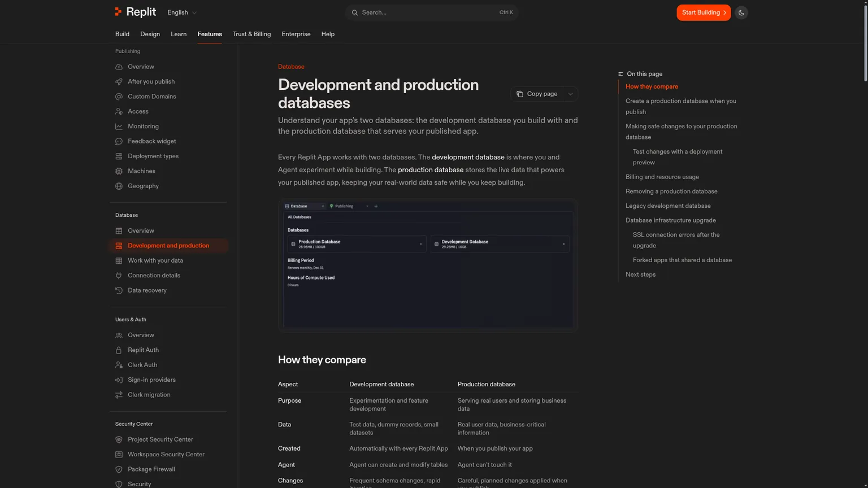Click the Database breadcrumb link
The image size is (868, 488).
tap(291, 67)
